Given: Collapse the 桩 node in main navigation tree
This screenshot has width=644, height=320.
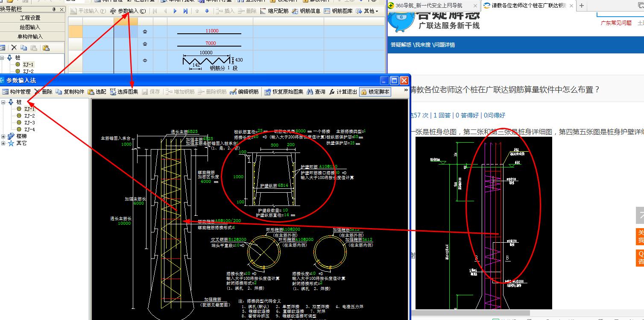Looking at the screenshot, I should pos(2,58).
